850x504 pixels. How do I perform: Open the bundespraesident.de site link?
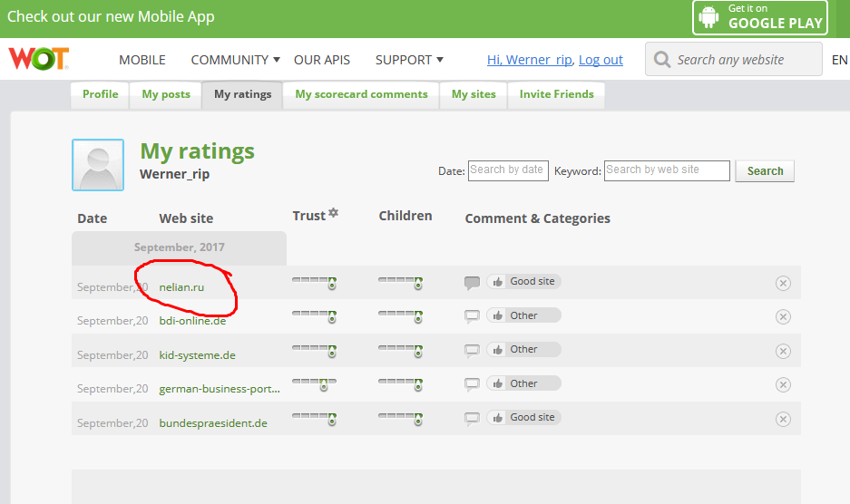[213, 423]
